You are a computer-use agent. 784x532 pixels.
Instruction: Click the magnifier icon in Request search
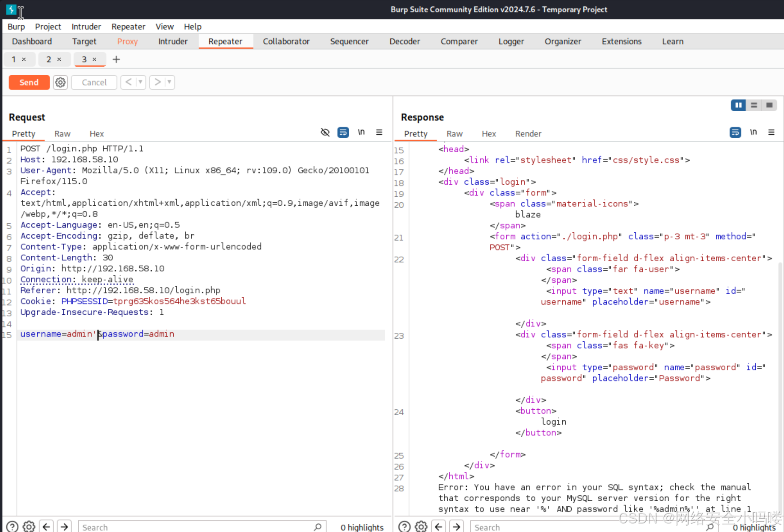(318, 527)
